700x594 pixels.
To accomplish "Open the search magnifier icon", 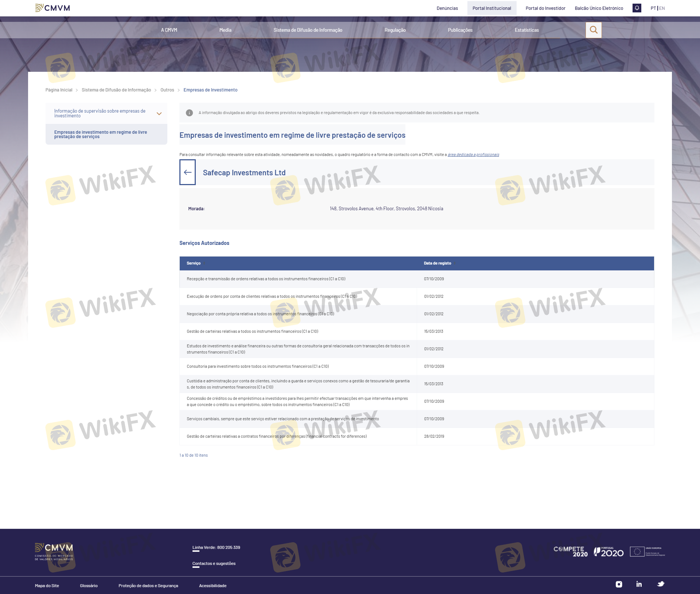I will tap(594, 30).
